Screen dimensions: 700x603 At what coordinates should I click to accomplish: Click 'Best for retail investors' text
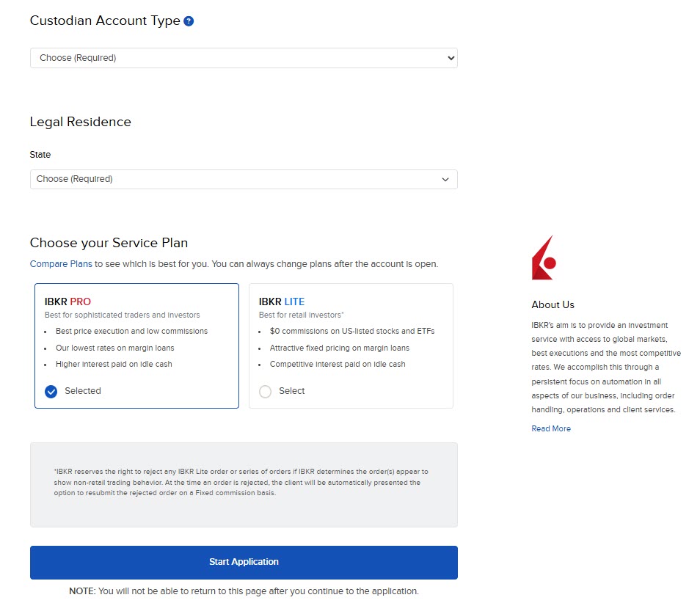pos(302,315)
